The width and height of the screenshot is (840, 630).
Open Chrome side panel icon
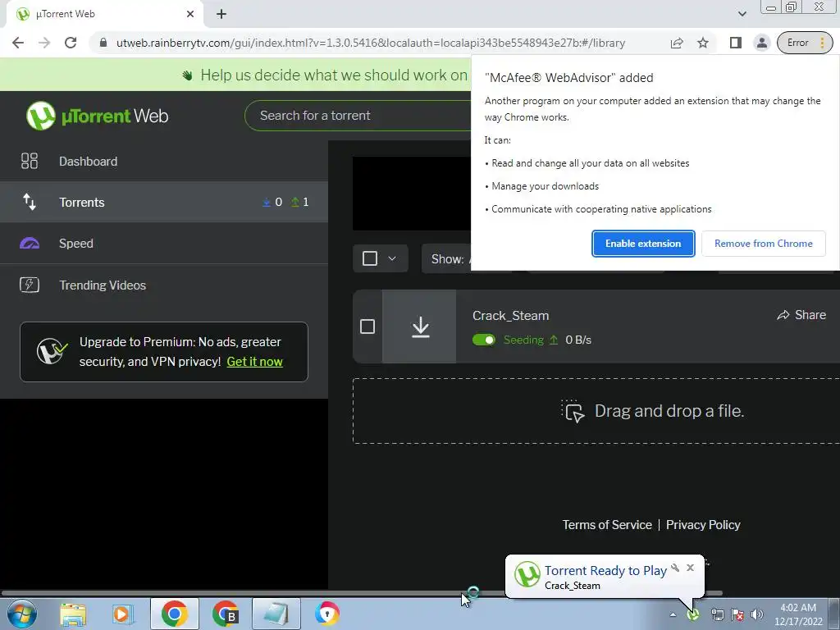pyautogui.click(x=736, y=43)
